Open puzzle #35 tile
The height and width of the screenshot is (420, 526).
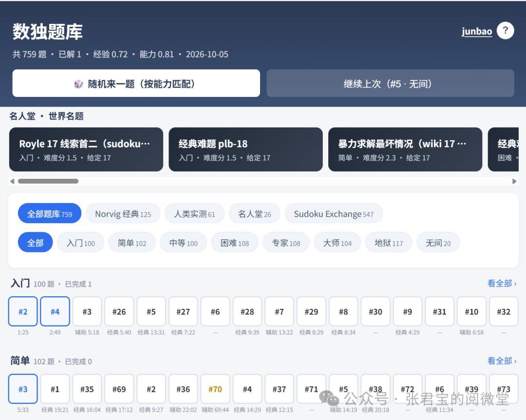point(87,389)
